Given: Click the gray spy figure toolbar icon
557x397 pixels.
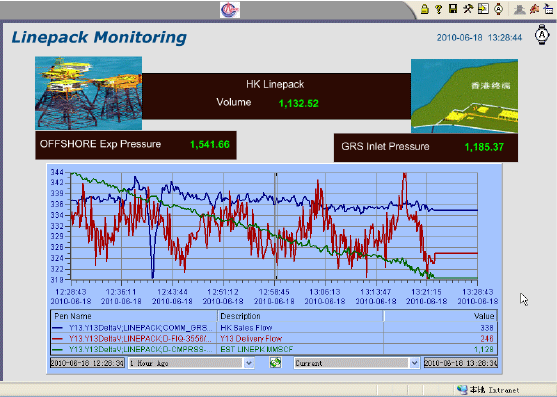Looking at the screenshot, I should 519,9.
